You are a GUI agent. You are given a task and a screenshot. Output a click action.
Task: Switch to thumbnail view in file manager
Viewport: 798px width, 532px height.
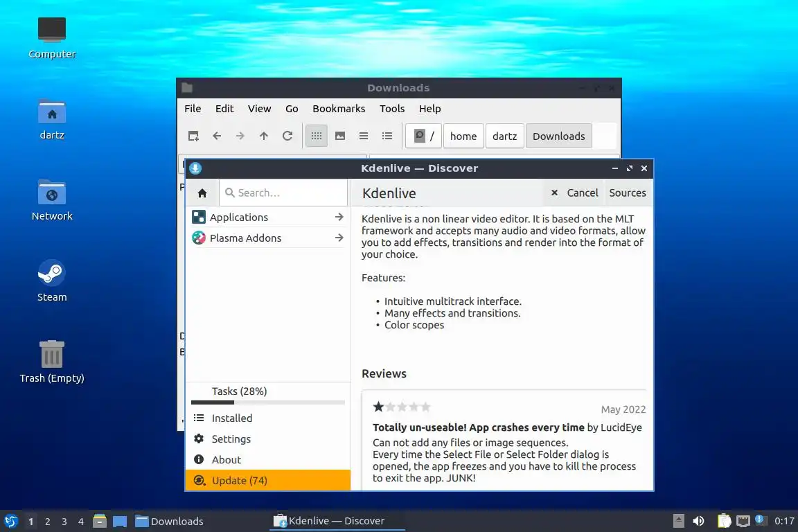click(340, 136)
